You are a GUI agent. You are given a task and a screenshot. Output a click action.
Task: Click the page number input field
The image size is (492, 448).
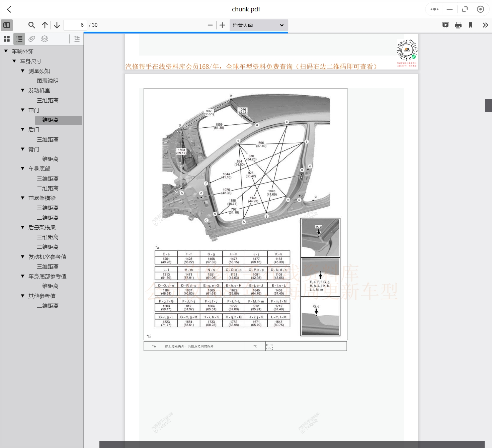pyautogui.click(x=75, y=25)
